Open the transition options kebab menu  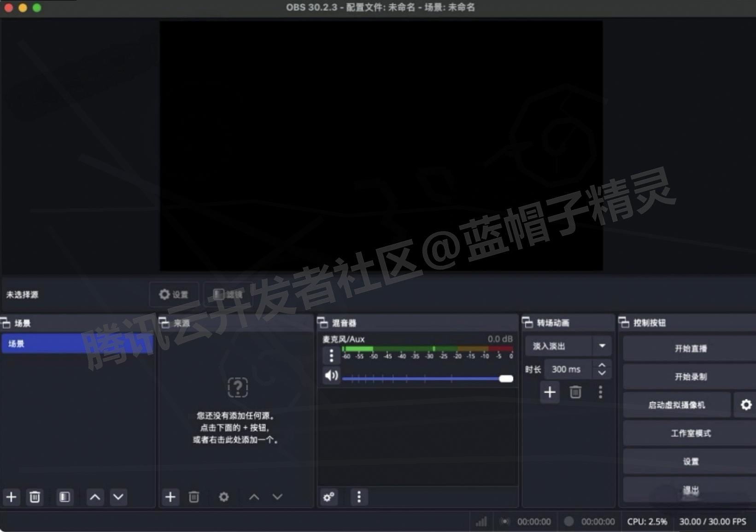600,392
